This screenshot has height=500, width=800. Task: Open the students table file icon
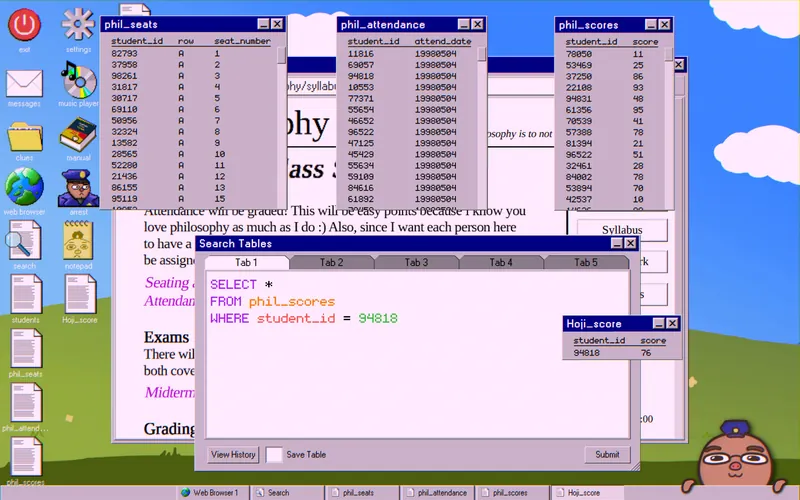26,294
